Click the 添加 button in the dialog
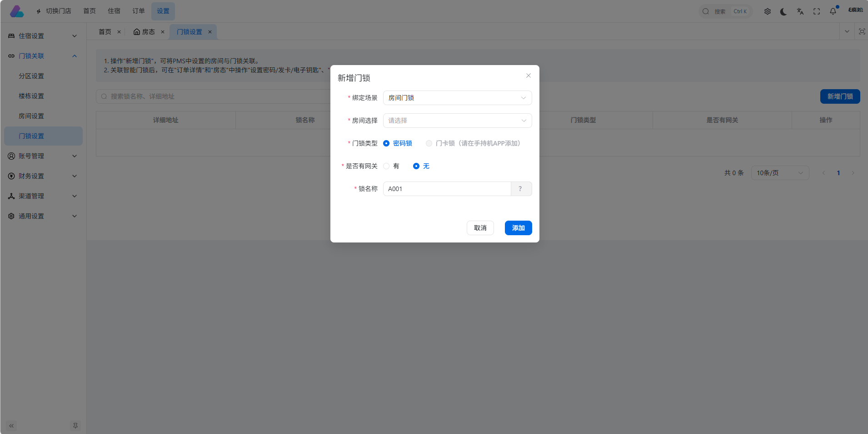This screenshot has height=434, width=868. point(518,228)
